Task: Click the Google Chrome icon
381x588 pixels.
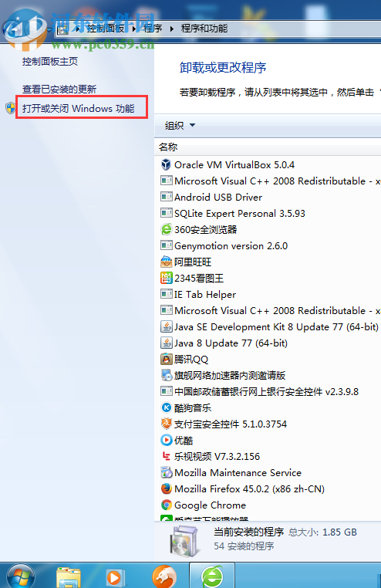Action: click(166, 505)
